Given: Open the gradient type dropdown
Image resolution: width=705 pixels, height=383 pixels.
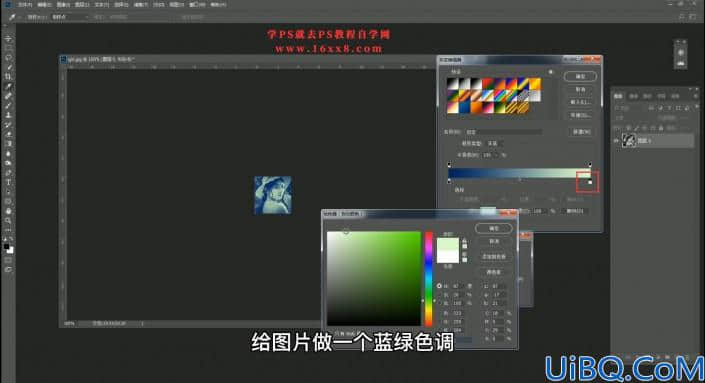Looking at the screenshot, I should pos(495,143).
